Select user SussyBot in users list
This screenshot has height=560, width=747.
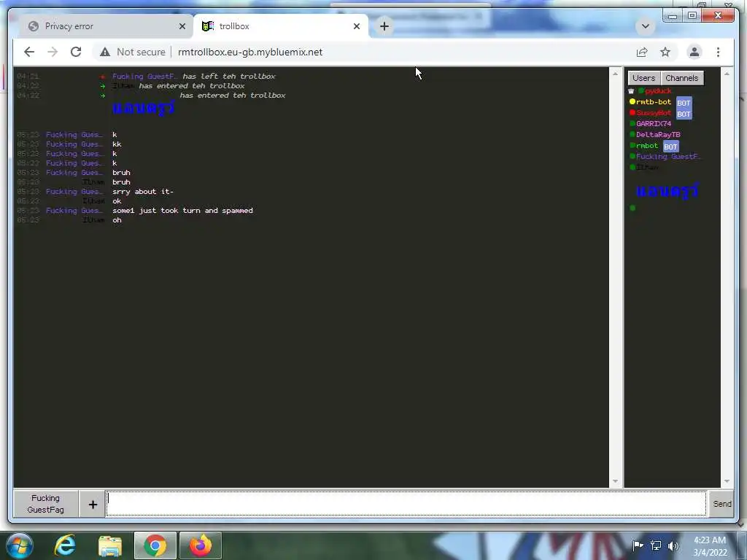click(x=654, y=113)
